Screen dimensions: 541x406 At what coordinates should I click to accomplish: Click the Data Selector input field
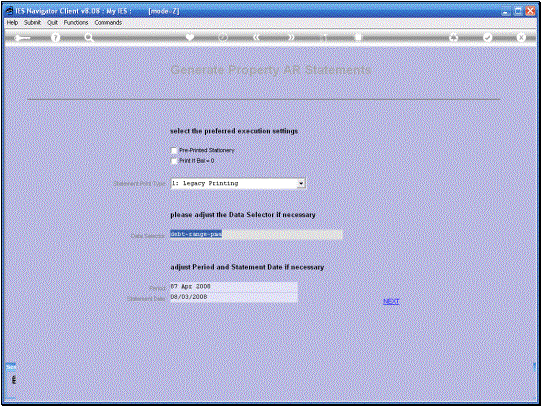(256, 235)
